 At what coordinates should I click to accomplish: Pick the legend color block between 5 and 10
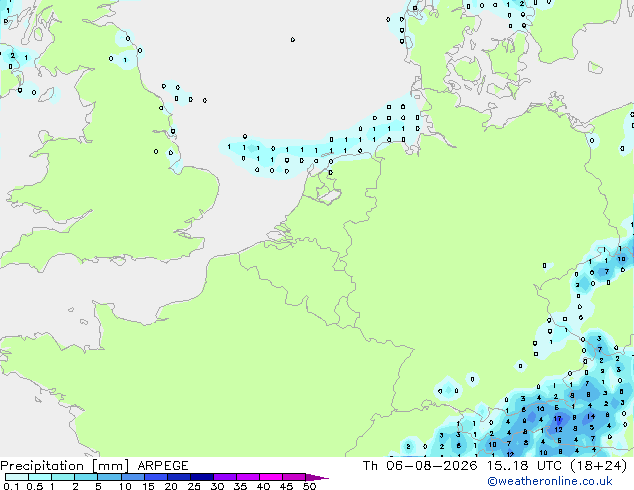109,477
